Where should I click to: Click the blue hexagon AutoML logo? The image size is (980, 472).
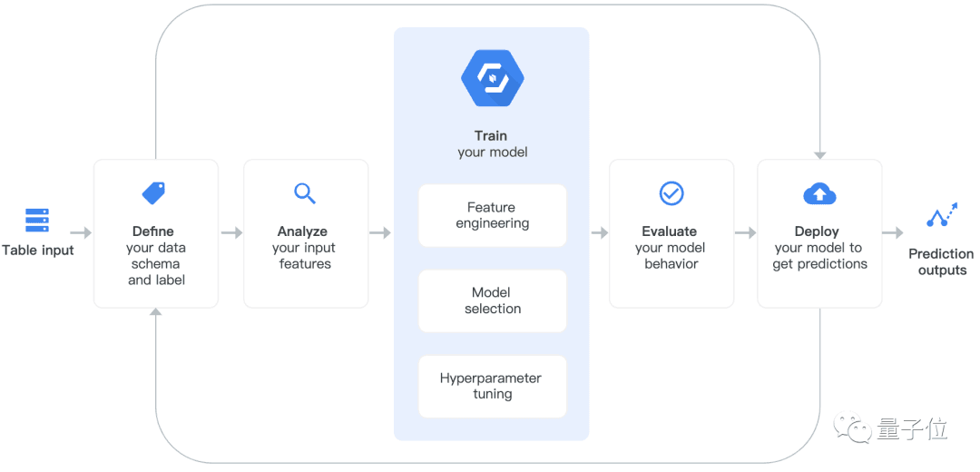[492, 77]
